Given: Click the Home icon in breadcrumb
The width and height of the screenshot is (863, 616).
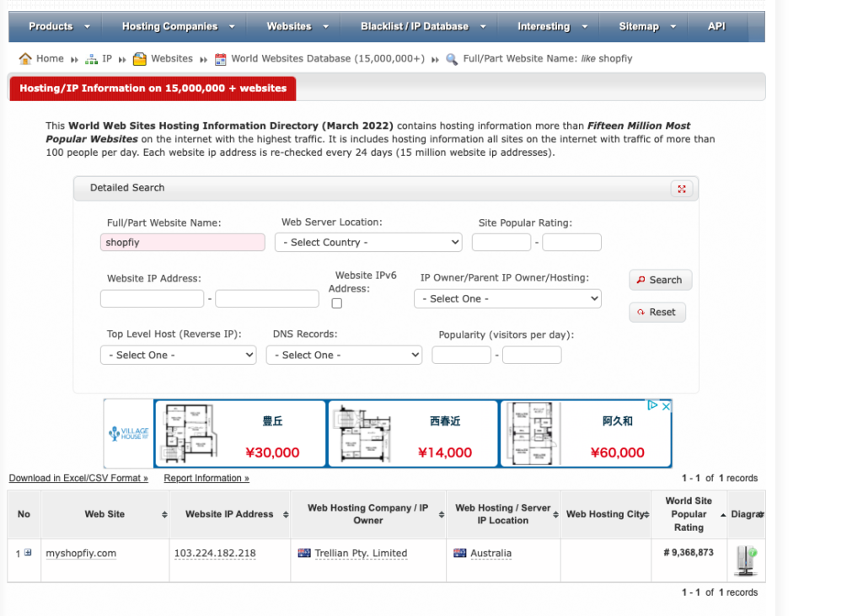Looking at the screenshot, I should 25,59.
